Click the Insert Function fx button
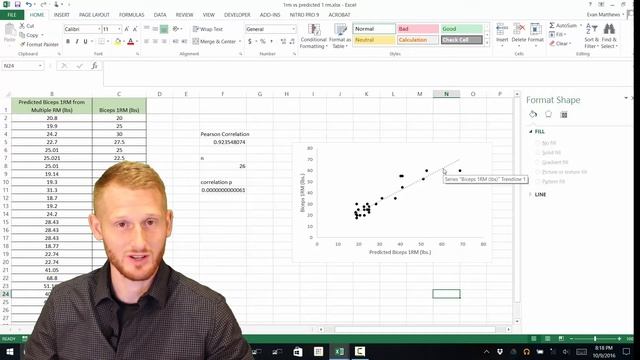 [x=94, y=66]
